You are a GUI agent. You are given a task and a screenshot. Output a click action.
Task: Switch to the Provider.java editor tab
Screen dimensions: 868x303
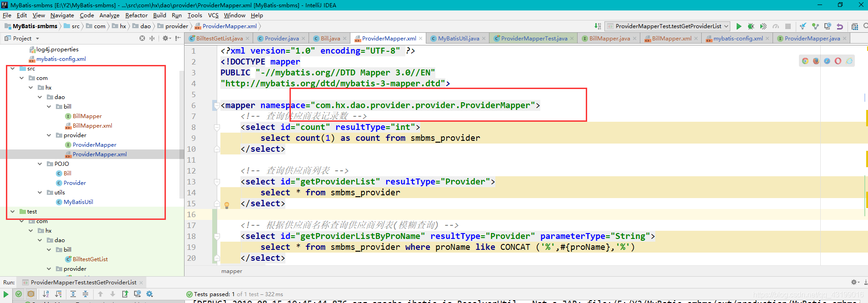281,39
